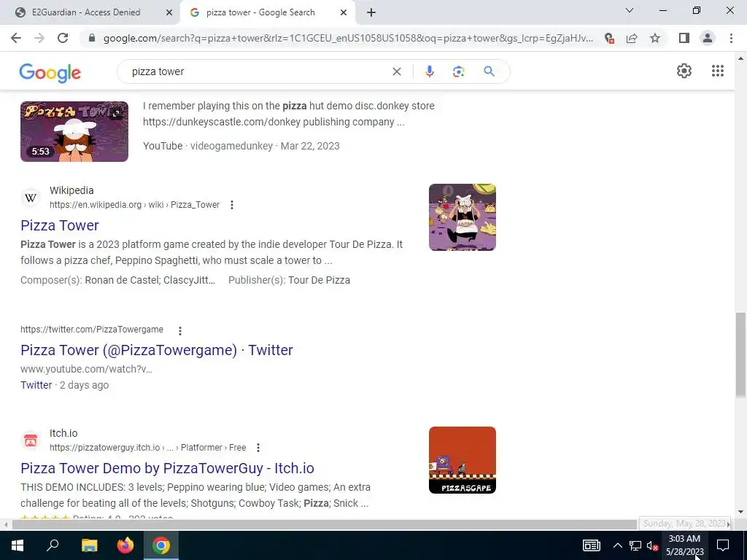Open the Pizzascape itch.io thumbnail
The image size is (747, 560).
click(x=462, y=460)
